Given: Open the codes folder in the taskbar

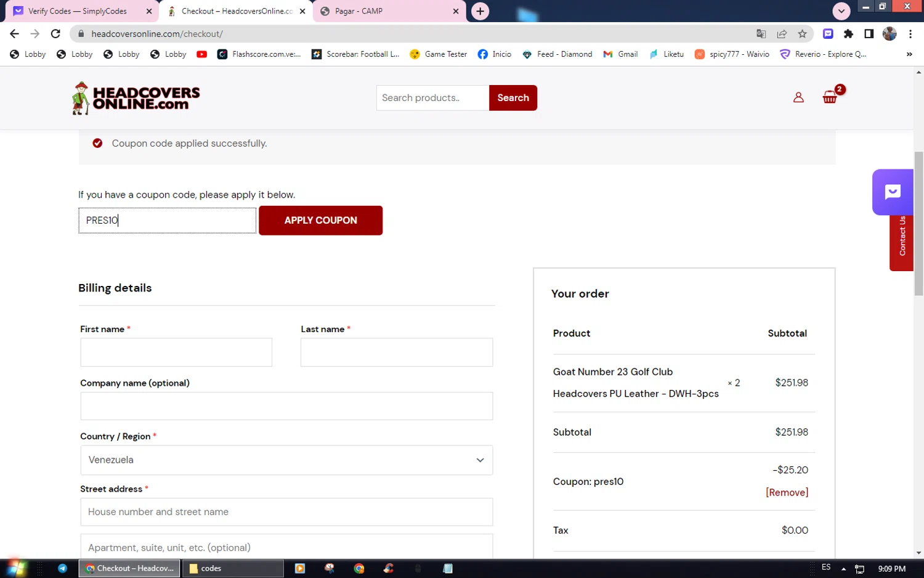Looking at the screenshot, I should (x=233, y=568).
